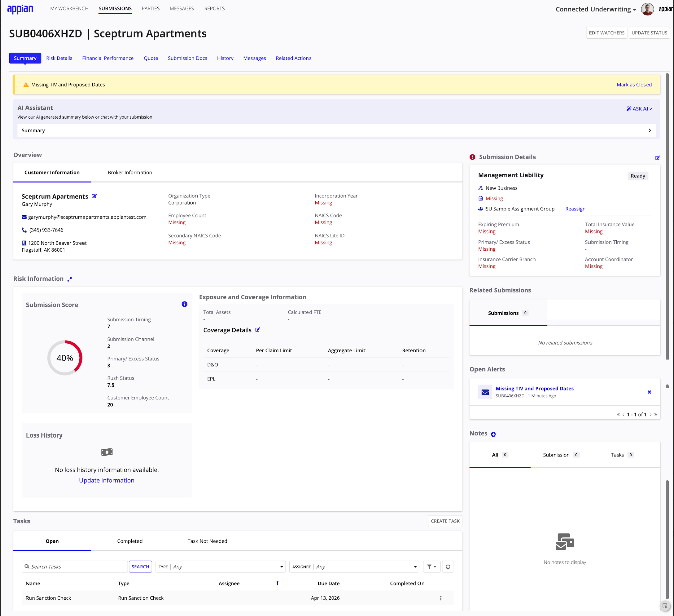Open Connected Underwriting site dropdown
Image resolution: width=674 pixels, height=616 pixels.
pyautogui.click(x=596, y=9)
